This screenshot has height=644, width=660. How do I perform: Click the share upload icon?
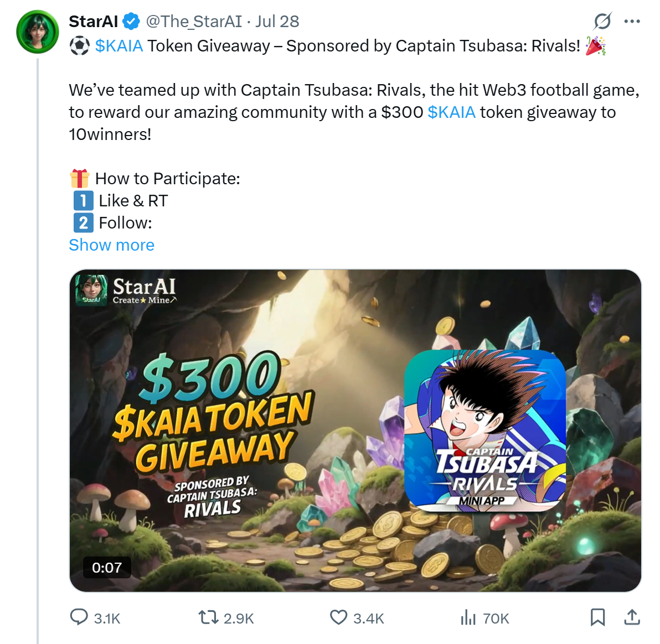tap(632, 617)
